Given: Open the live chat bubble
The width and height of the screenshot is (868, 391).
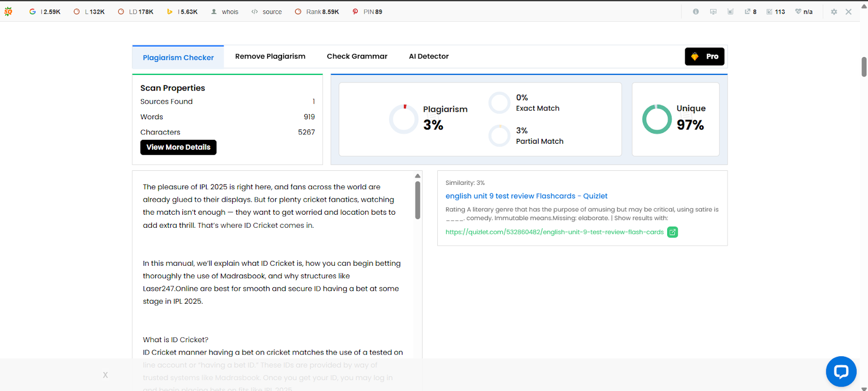Looking at the screenshot, I should 841,371.
